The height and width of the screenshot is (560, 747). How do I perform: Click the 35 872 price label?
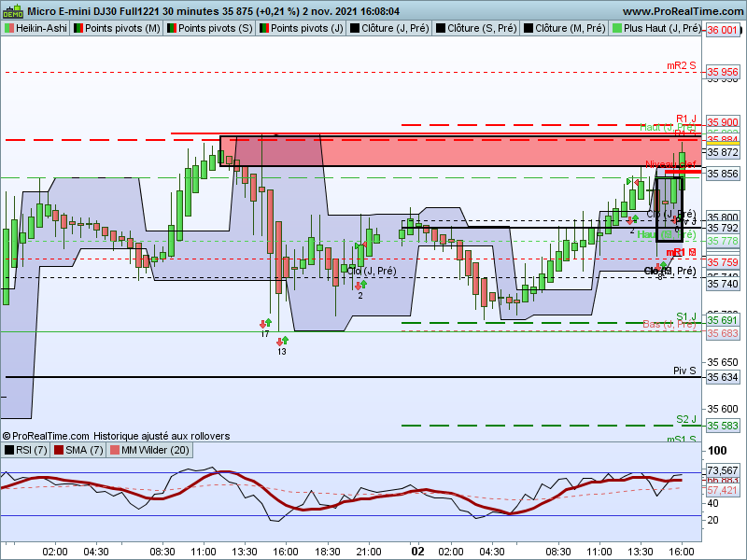722,152
